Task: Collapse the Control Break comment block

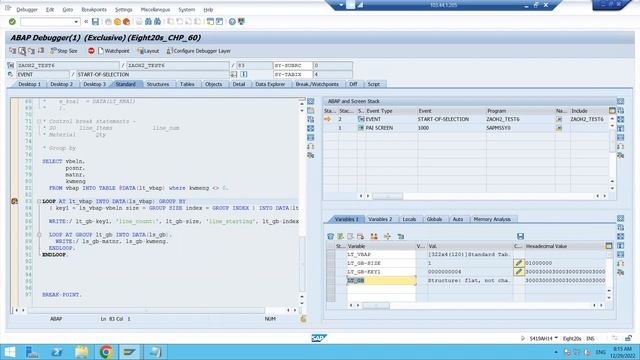Action: [x=39, y=121]
